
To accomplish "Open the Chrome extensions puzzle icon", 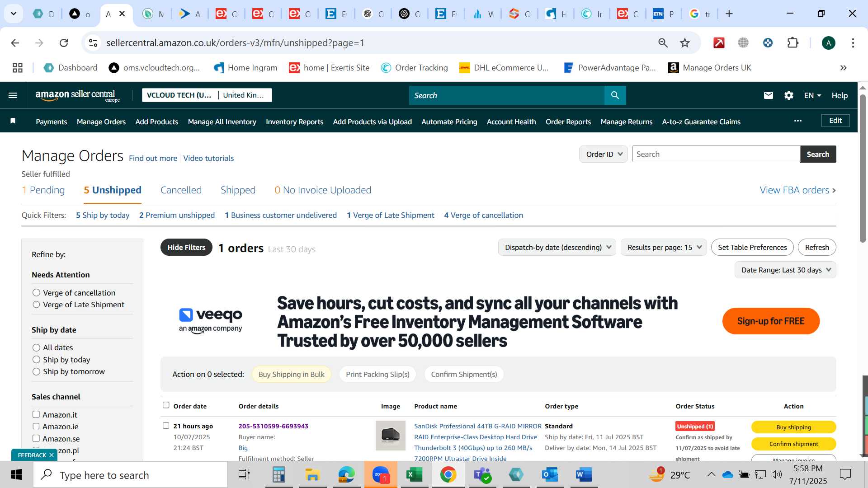I will [793, 43].
